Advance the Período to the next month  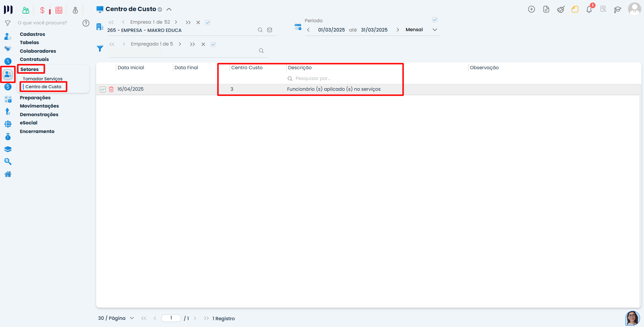click(x=398, y=30)
